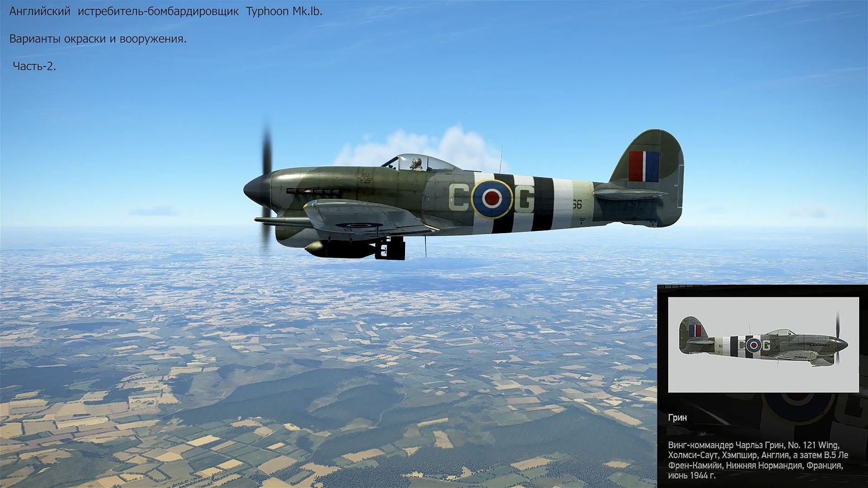Viewport: 868px width, 488px height.
Task: Select the 'Грин' skin name label
Action: [677, 418]
